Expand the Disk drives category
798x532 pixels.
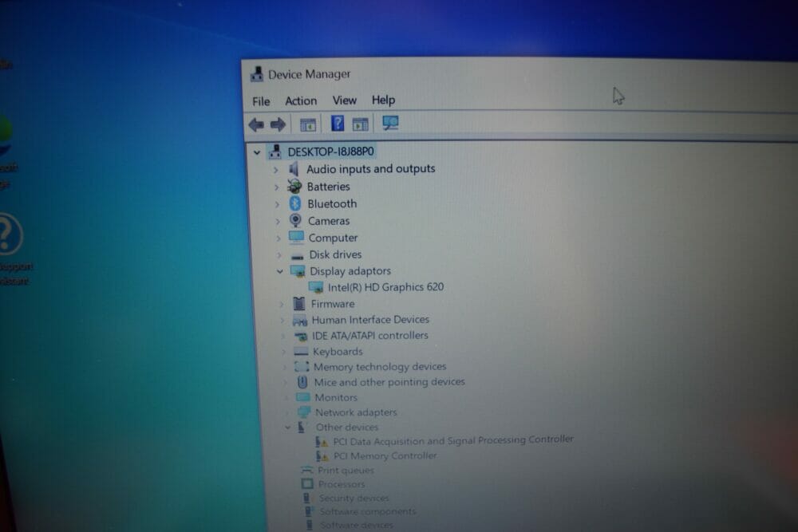(279, 254)
